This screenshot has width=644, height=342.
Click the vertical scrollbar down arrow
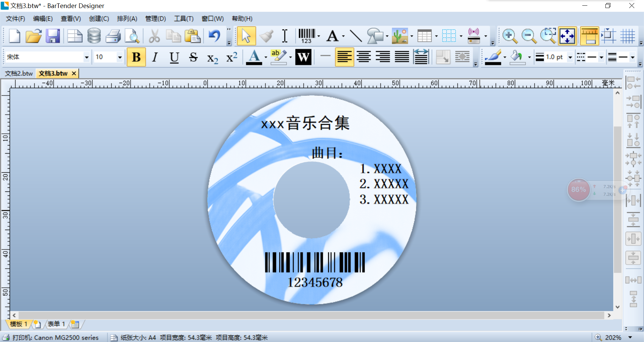tap(618, 307)
